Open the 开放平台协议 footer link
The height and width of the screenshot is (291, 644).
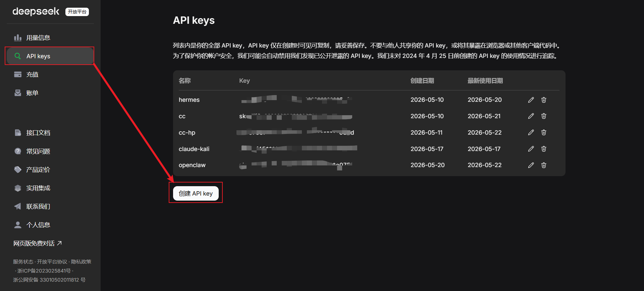52,262
